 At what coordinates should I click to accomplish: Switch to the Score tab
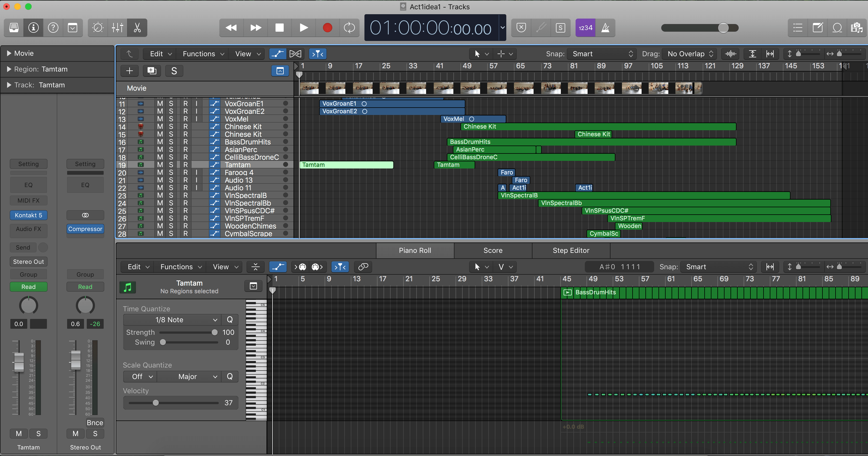click(x=493, y=250)
